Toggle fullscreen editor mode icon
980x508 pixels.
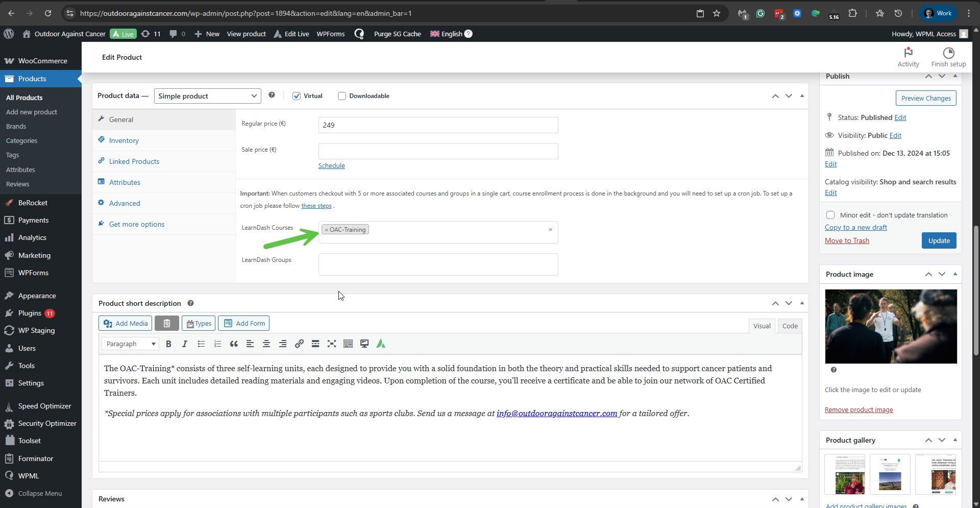[x=332, y=344]
